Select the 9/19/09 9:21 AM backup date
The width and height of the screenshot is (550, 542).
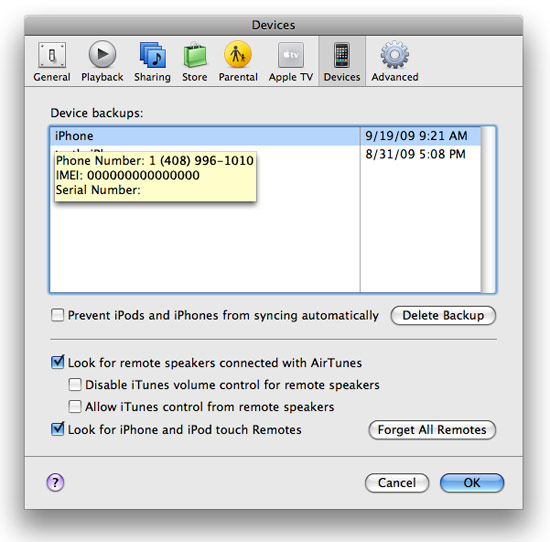(x=416, y=136)
